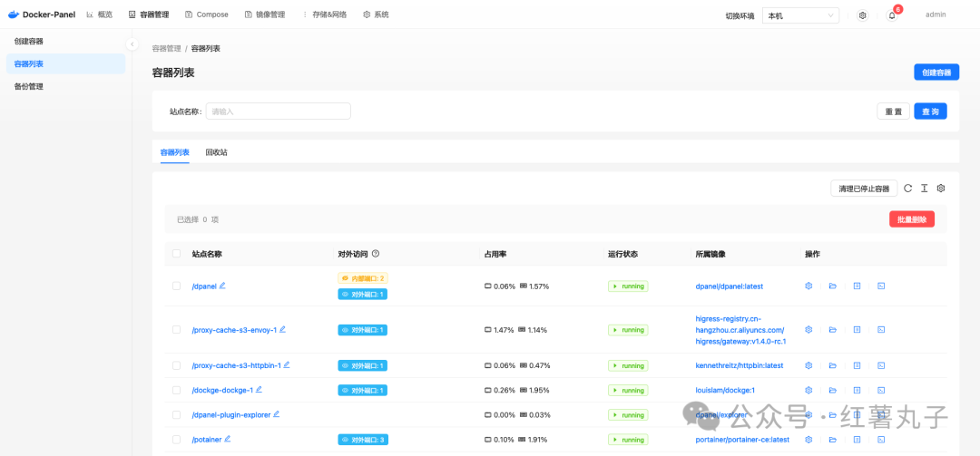The height and width of the screenshot is (456, 980).
Task: Click the red 批量删除 button
Action: click(x=912, y=219)
